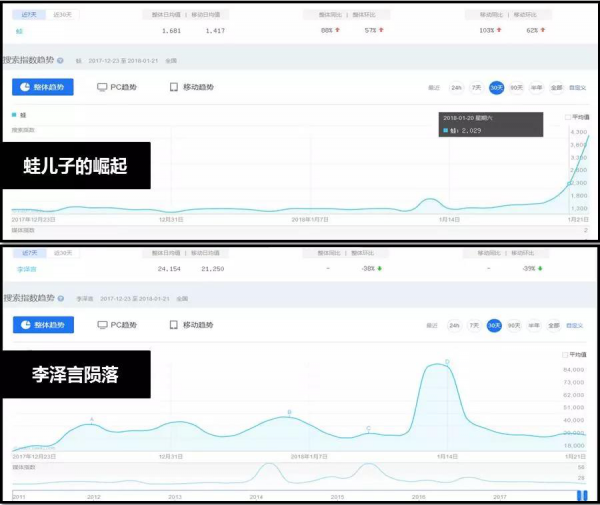Screen dimensions: 600x505
Task: Switch to PC趋势 tab in top chart
Action: (x=116, y=87)
